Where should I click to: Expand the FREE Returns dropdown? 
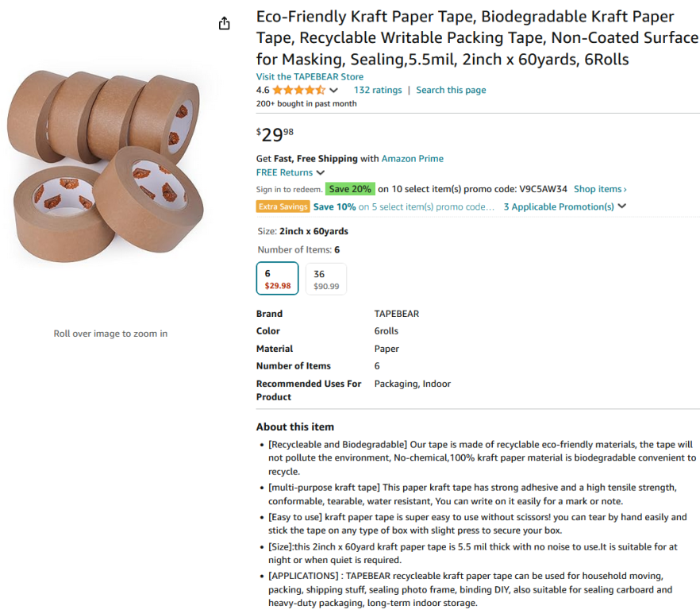321,172
